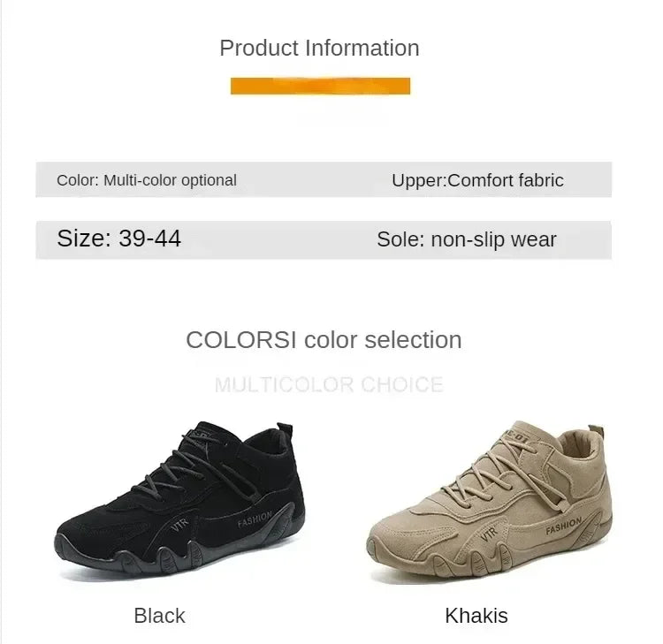Click the FASHION logo on the khaki shoe

click(564, 527)
